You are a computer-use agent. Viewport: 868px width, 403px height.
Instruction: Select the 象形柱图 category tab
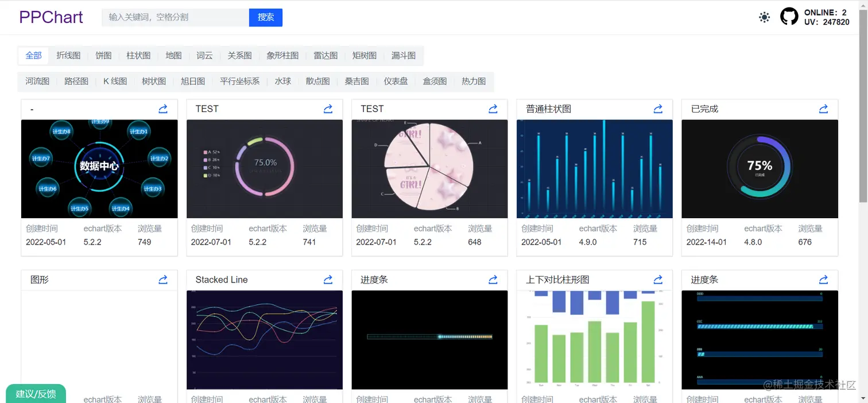(282, 56)
